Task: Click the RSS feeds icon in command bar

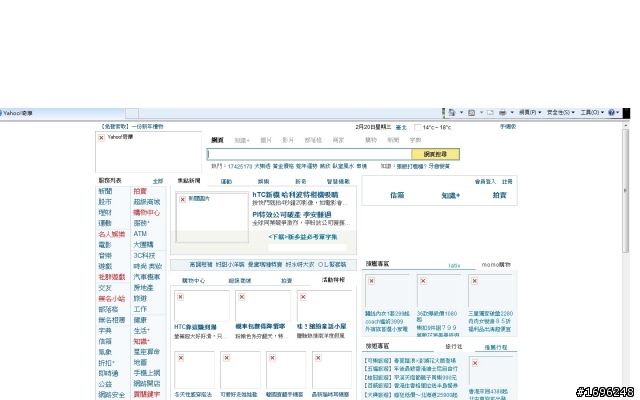Action: tap(471, 113)
